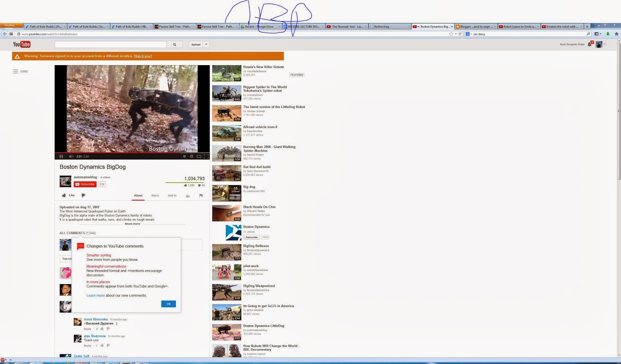Click the YouTube search magnifier button
The height and width of the screenshot is (364, 621).
[175, 45]
